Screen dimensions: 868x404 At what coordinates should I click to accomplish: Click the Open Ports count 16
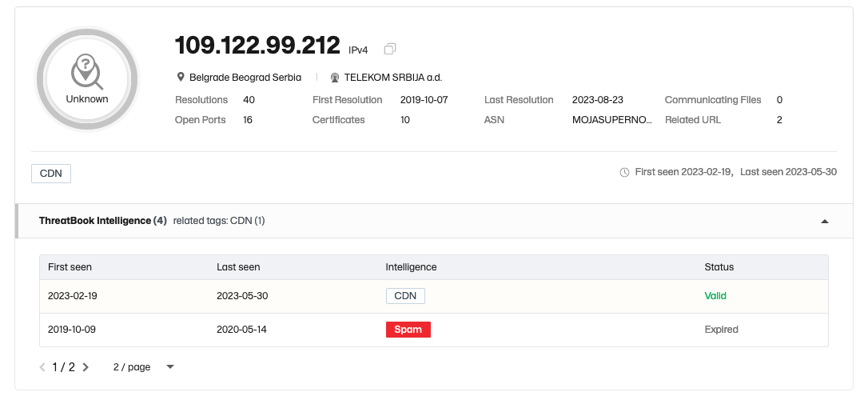pyautogui.click(x=248, y=120)
